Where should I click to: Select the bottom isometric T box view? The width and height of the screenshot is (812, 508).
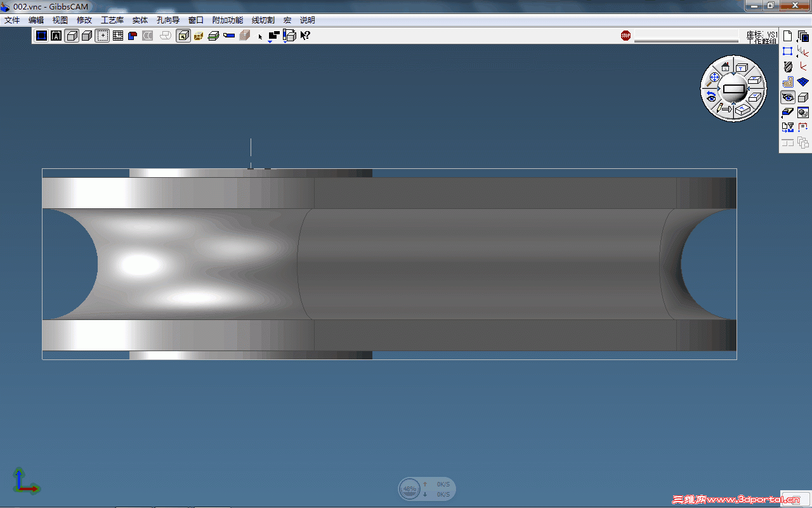click(743, 109)
